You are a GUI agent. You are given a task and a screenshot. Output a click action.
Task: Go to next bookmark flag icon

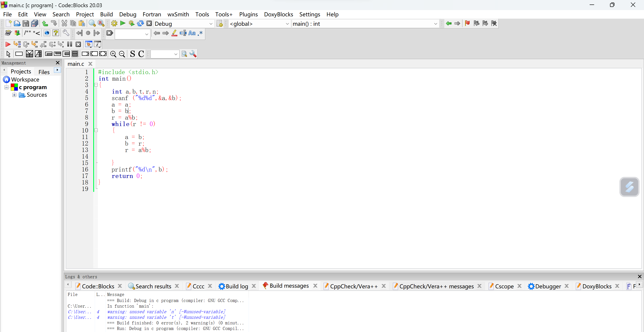[x=485, y=24]
